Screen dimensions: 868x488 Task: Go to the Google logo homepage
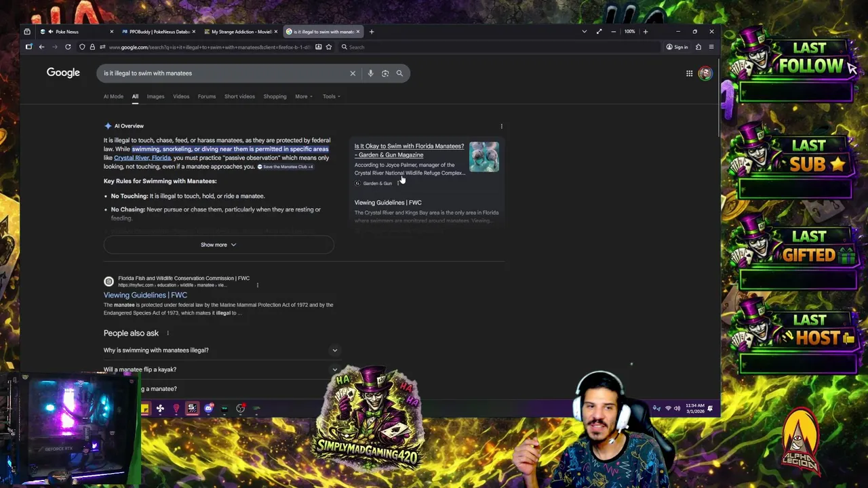coord(63,73)
